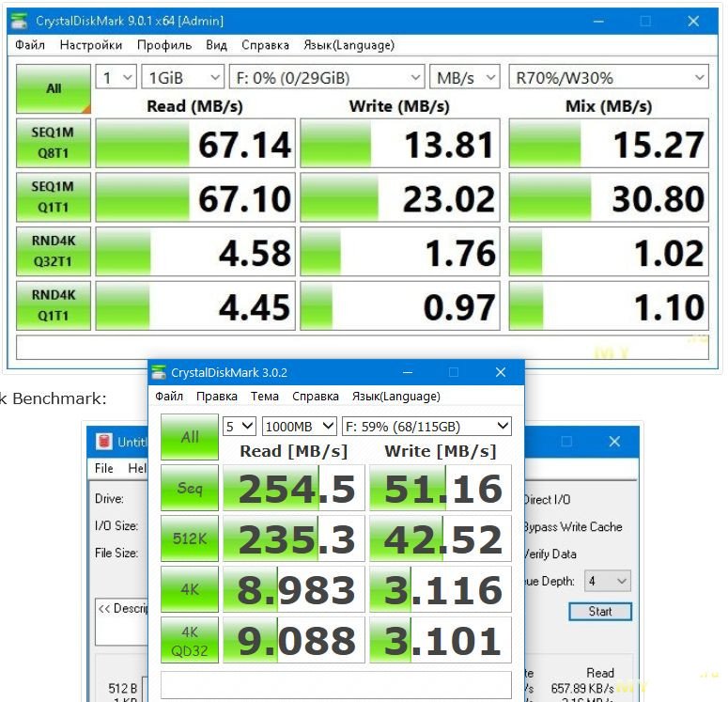
Task: Toggle the Bypass Write Cache option
Action: tap(572, 527)
